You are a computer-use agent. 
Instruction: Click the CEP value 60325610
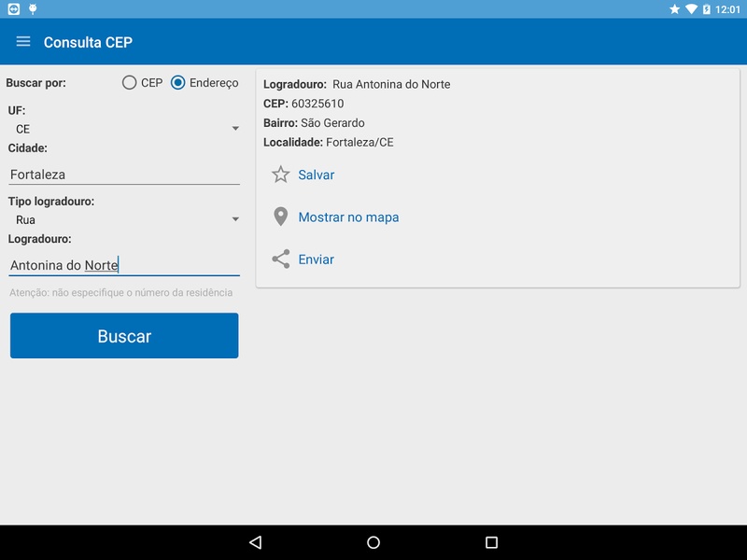pos(317,104)
